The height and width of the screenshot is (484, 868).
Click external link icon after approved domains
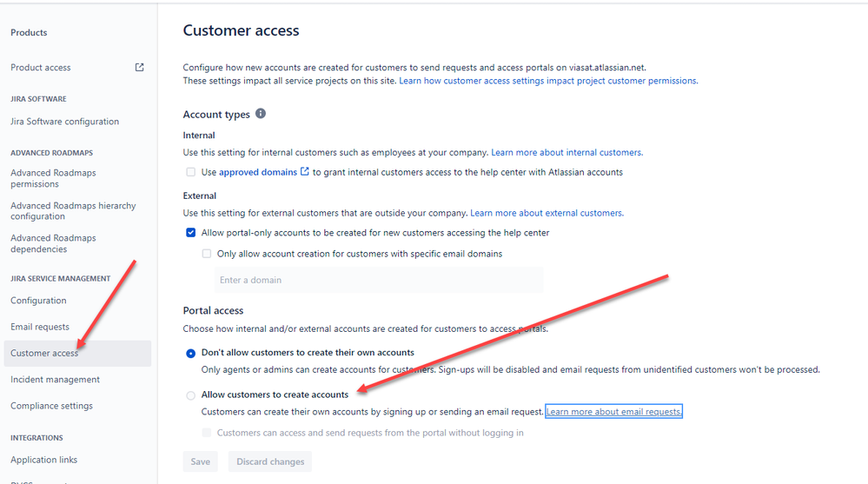pyautogui.click(x=305, y=172)
